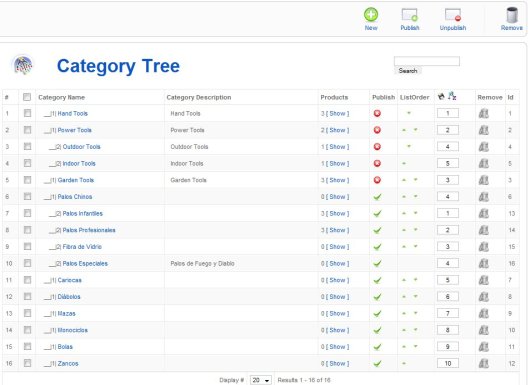The width and height of the screenshot is (530, 385).
Task: Click the green New category icon
Action: click(371, 15)
